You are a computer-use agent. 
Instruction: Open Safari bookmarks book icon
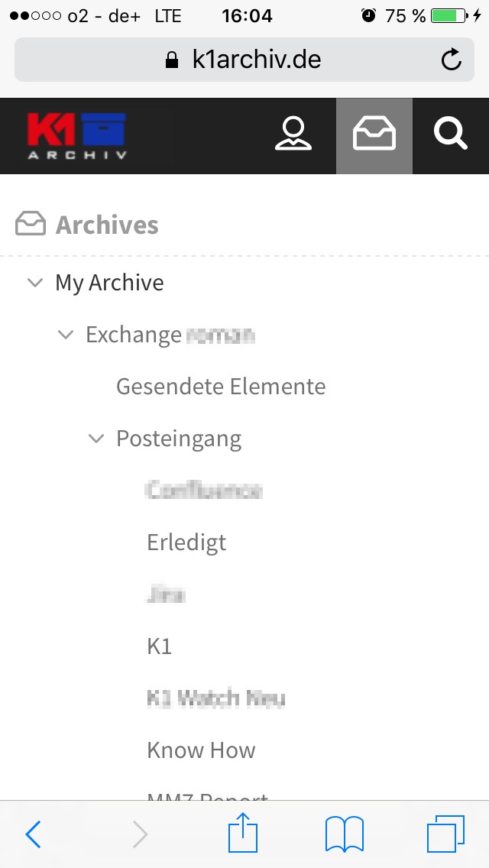pyautogui.click(x=345, y=834)
